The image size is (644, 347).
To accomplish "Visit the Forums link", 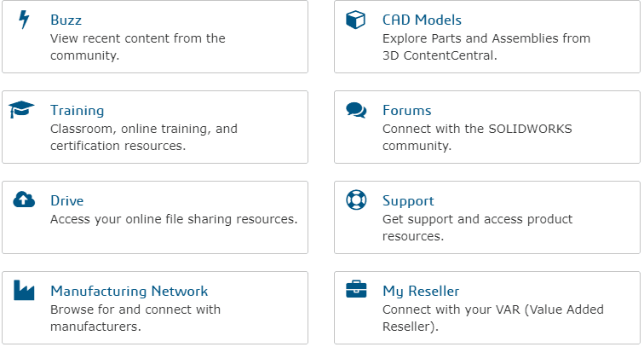I will point(406,110).
